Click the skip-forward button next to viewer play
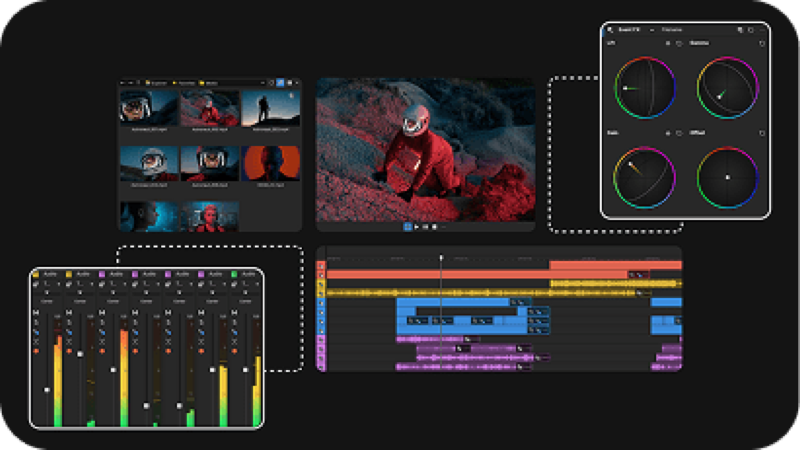The height and width of the screenshot is (450, 800). point(426,227)
